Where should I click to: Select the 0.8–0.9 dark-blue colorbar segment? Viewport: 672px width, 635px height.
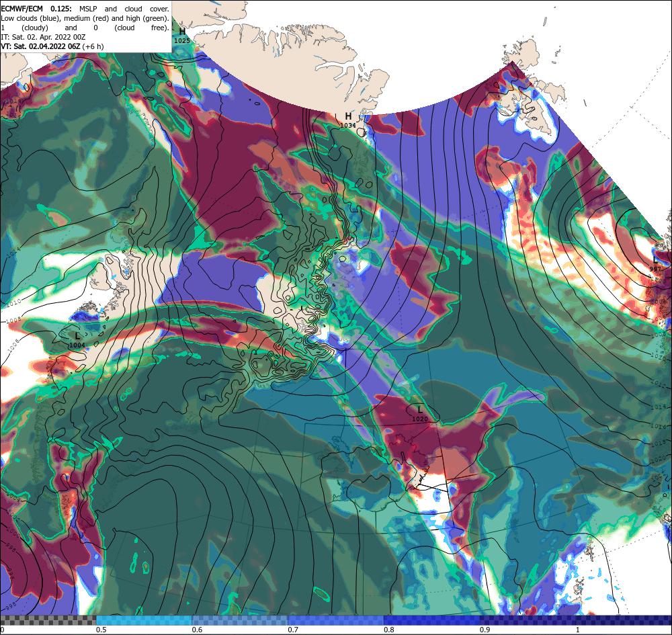coord(431,620)
